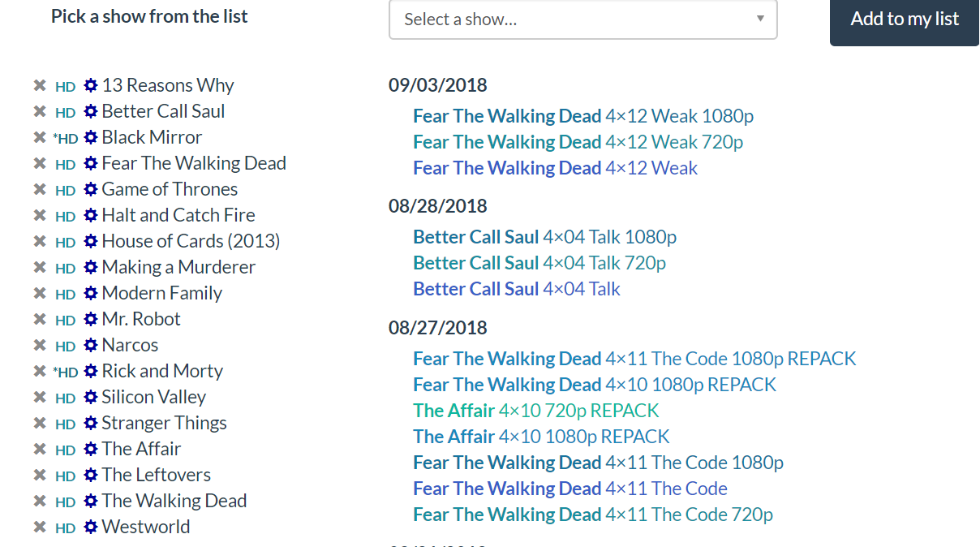Viewport: 980px width, 547px height.
Task: Click Fear The Walking Dead 4×10 1080p REPACK
Action: (594, 385)
